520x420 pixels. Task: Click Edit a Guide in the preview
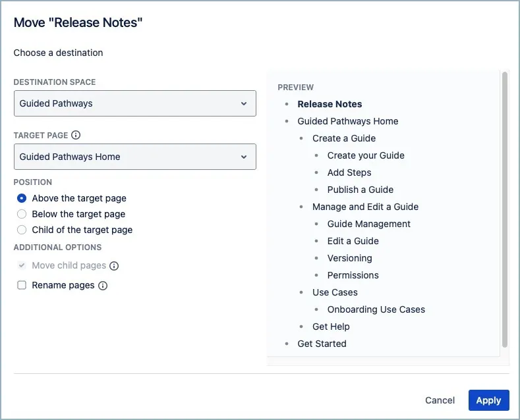[x=353, y=241]
